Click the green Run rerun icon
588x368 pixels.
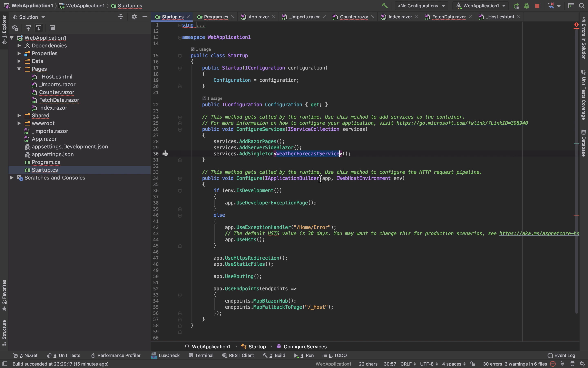516,6
